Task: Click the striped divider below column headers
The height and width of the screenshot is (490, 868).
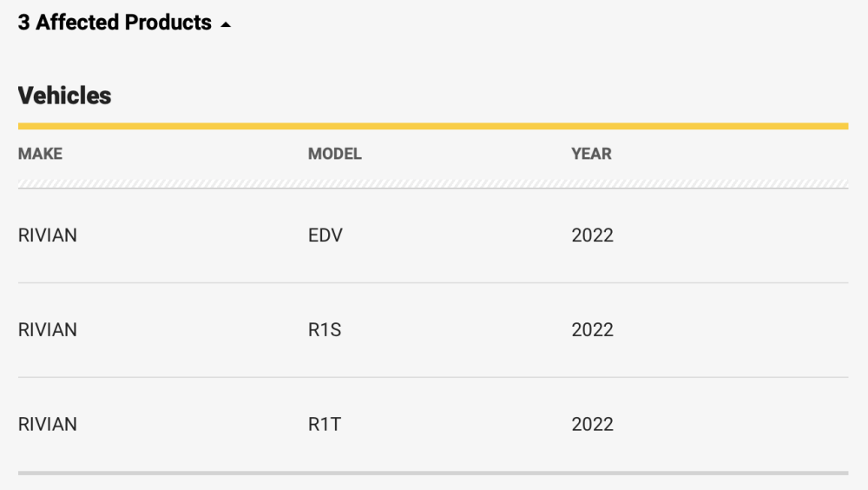Action: click(x=433, y=184)
